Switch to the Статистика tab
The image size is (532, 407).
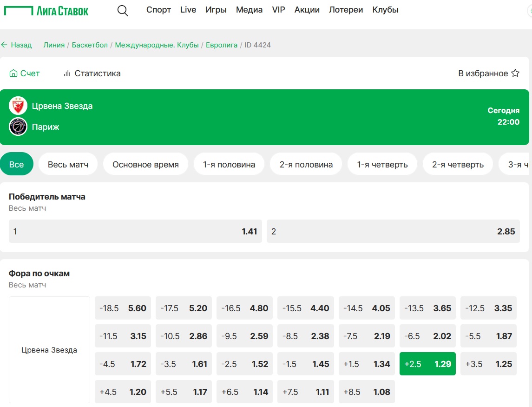[92, 73]
